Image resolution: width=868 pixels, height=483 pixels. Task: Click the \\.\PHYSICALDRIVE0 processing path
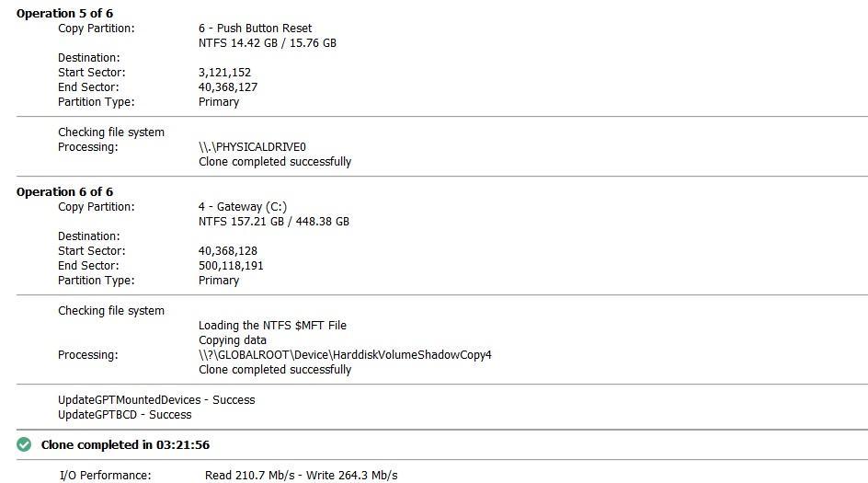[252, 147]
